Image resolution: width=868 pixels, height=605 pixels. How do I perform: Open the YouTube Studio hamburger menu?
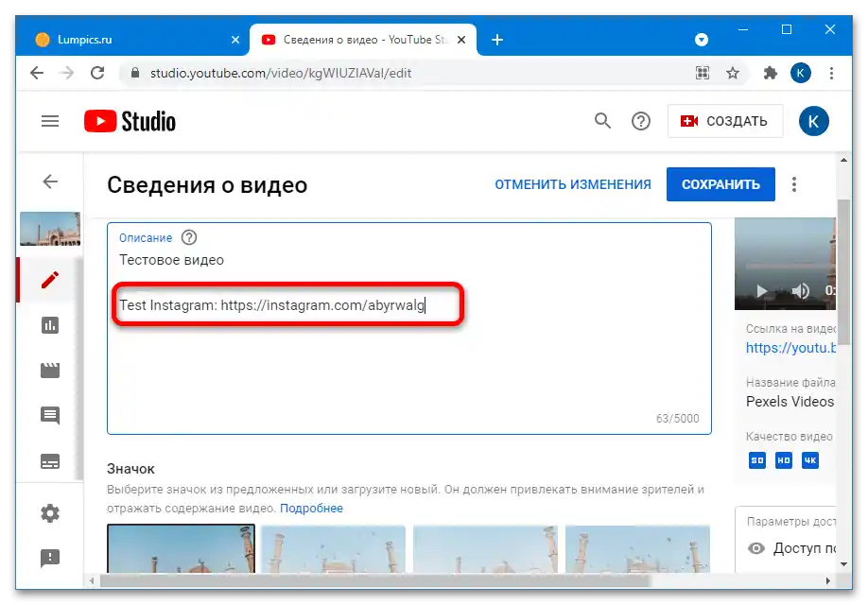50,121
